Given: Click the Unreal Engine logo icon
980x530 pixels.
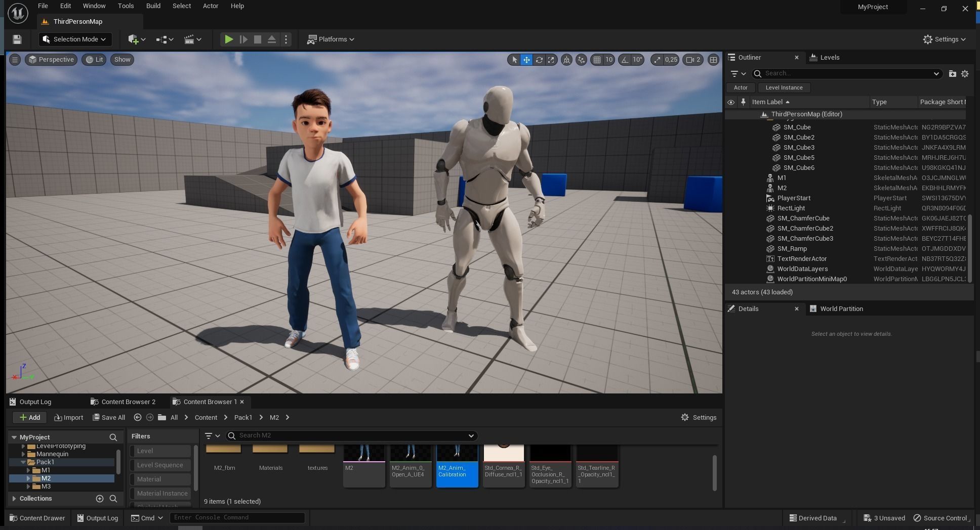Looking at the screenshot, I should (x=17, y=13).
